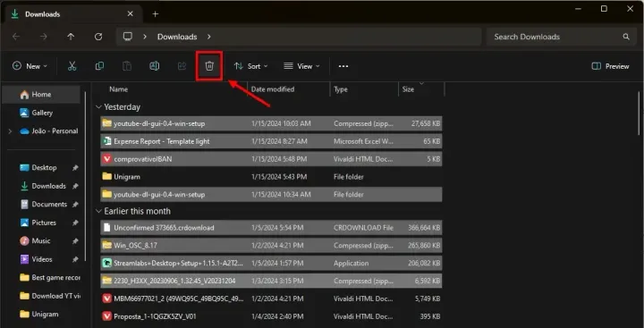Click the vertical scrollbar of file list

639,114
